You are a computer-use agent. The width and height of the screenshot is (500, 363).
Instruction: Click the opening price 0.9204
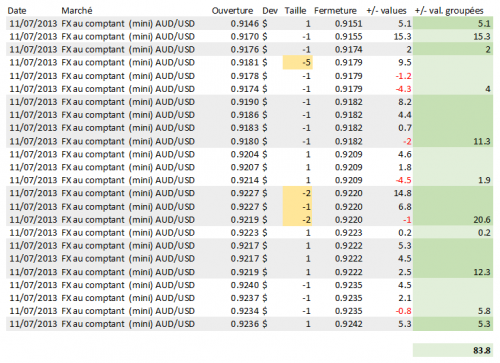tap(245, 154)
